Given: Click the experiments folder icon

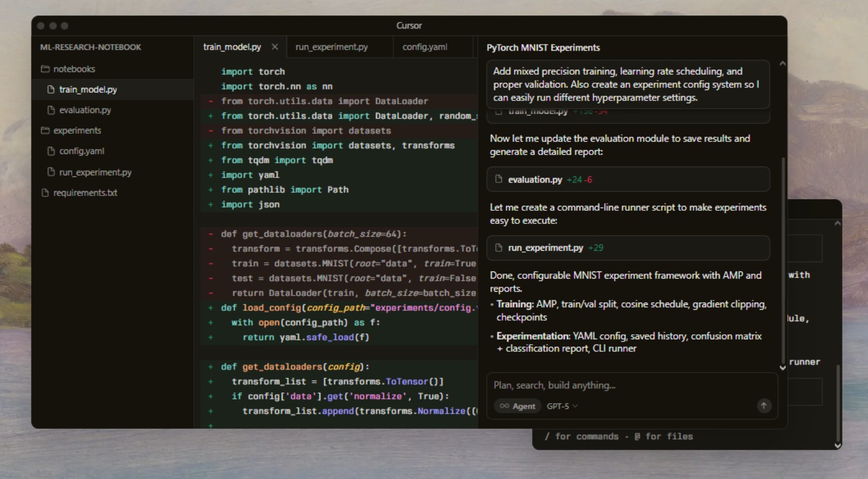Looking at the screenshot, I should click(x=45, y=131).
